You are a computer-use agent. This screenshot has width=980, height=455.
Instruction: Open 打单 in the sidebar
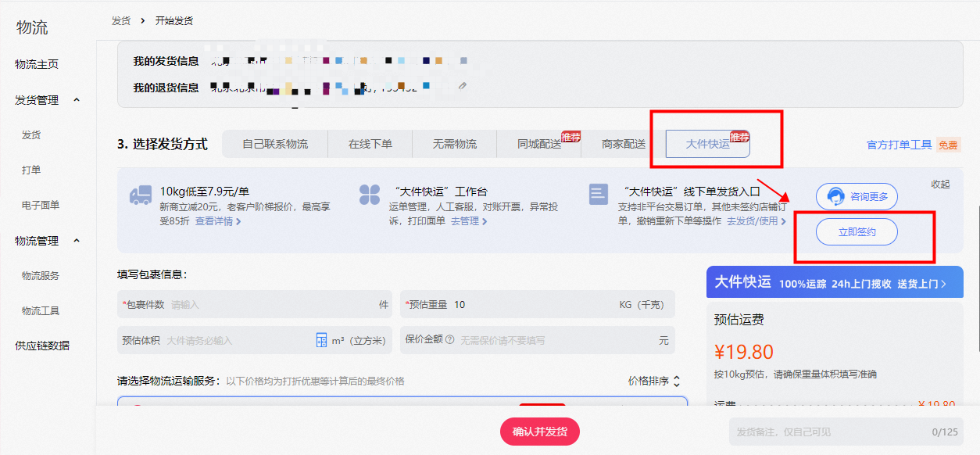coord(31,170)
